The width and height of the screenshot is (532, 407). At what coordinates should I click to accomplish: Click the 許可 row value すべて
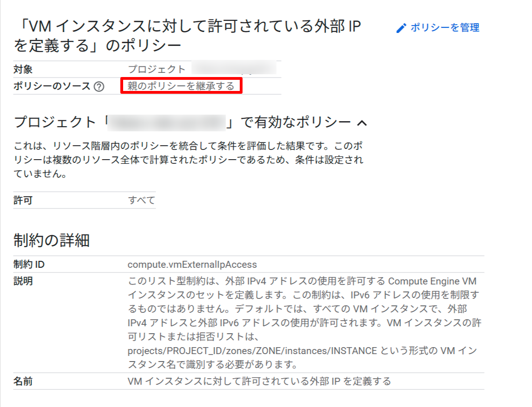click(x=142, y=200)
